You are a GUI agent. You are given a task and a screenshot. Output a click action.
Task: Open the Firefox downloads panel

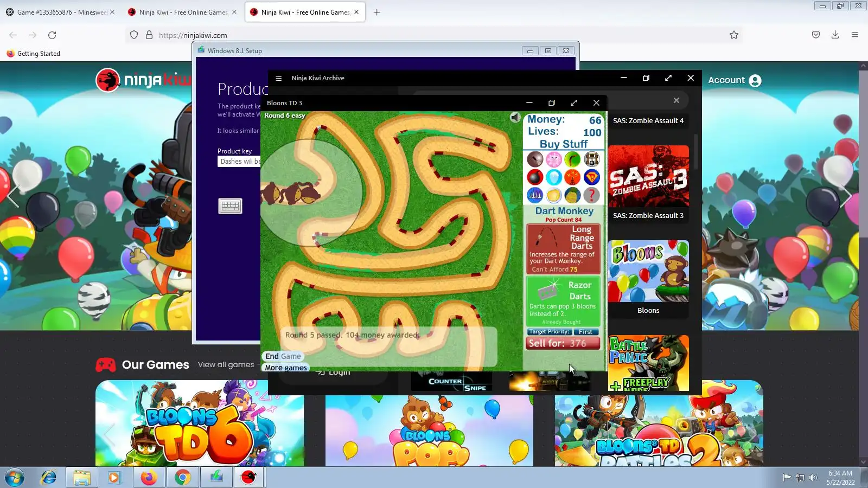click(x=835, y=35)
